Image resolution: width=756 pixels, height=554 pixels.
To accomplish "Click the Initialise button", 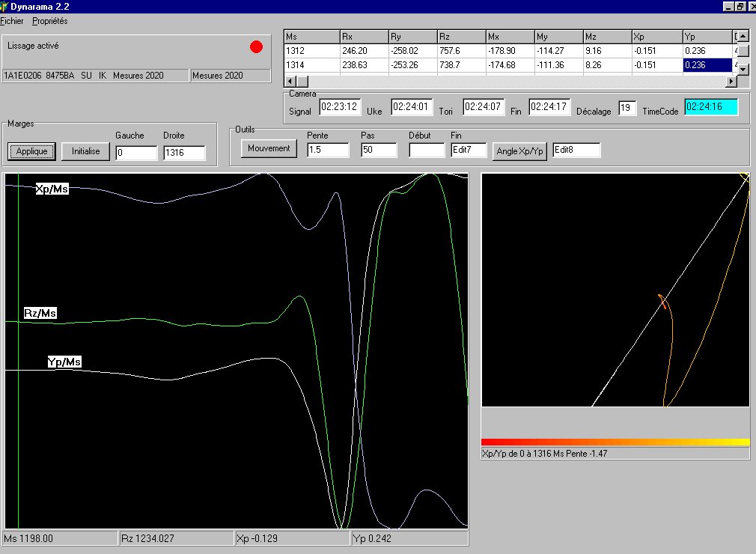I will tap(86, 151).
